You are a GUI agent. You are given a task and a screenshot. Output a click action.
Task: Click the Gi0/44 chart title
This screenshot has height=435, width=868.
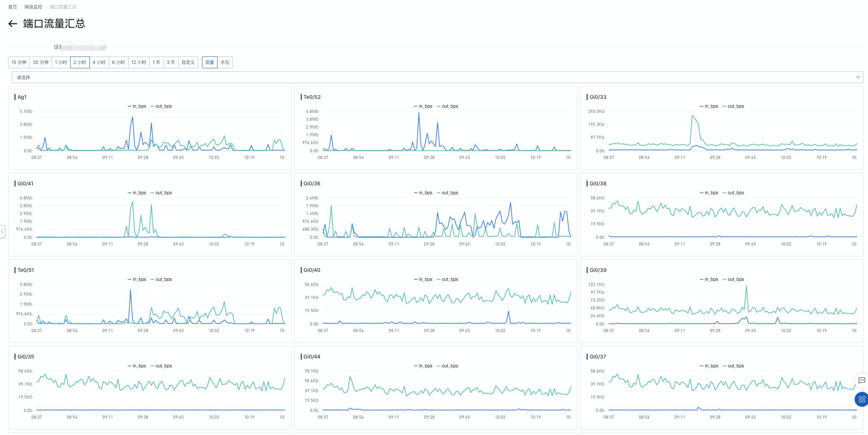pyautogui.click(x=312, y=357)
